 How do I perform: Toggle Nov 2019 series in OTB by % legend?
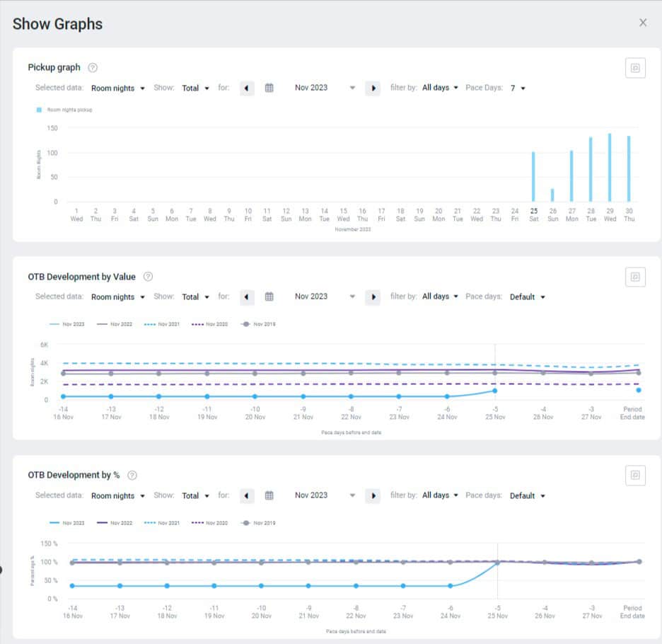[x=258, y=523]
